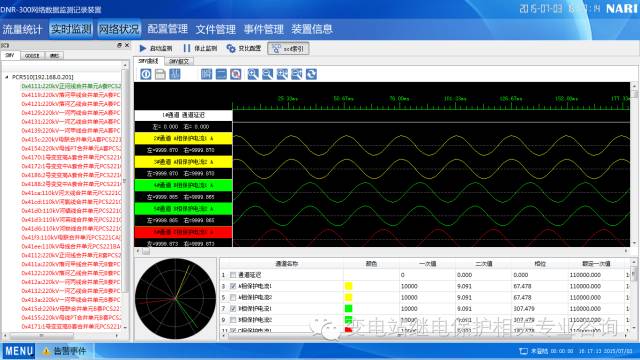
Task: Click the refresh waveform icon
Action: coord(311,74)
